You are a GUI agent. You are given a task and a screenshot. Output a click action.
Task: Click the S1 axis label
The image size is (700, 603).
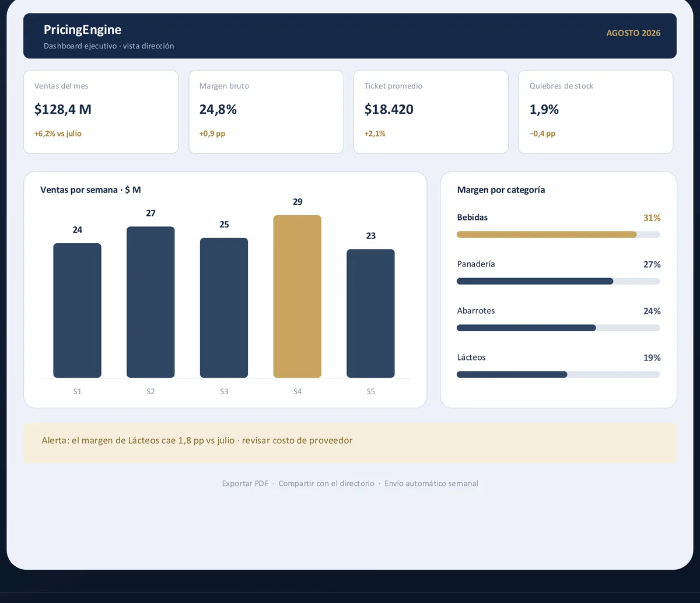pos(78,392)
